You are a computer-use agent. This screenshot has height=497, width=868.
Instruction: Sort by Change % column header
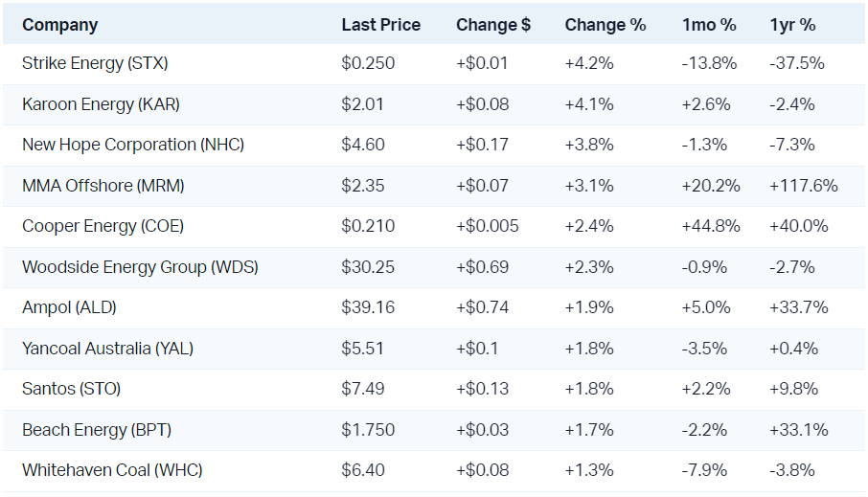(x=605, y=25)
